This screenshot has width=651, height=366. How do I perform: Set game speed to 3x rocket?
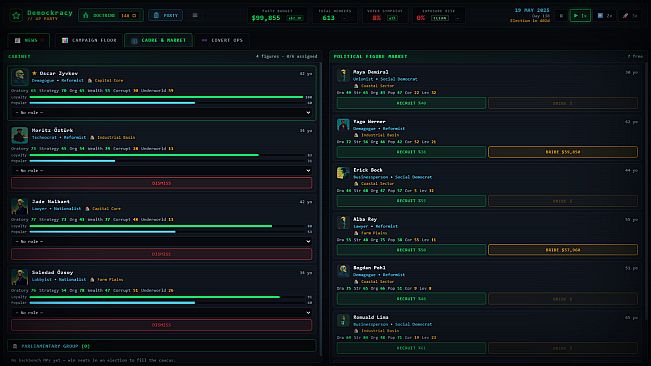629,16
